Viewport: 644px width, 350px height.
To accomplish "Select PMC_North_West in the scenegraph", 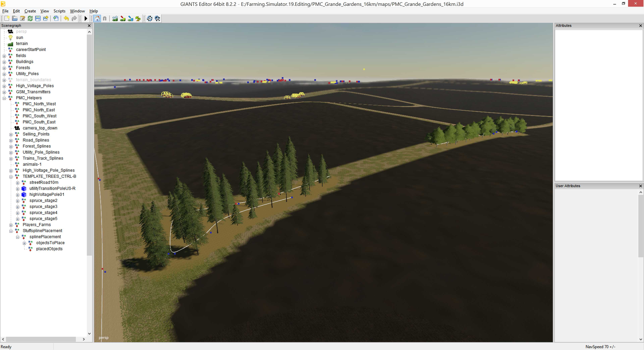I will click(39, 104).
